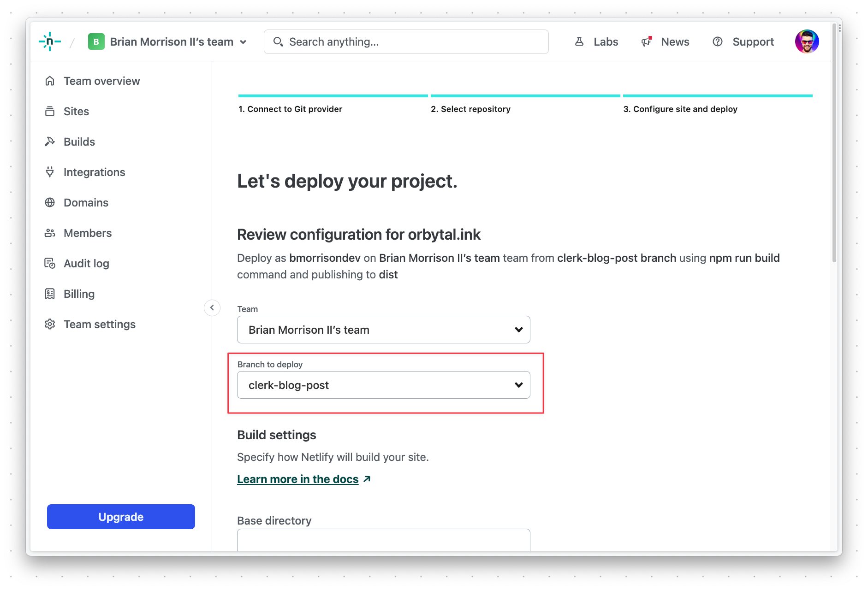Image resolution: width=868 pixels, height=590 pixels.
Task: Select the Integrations icon
Action: [50, 172]
